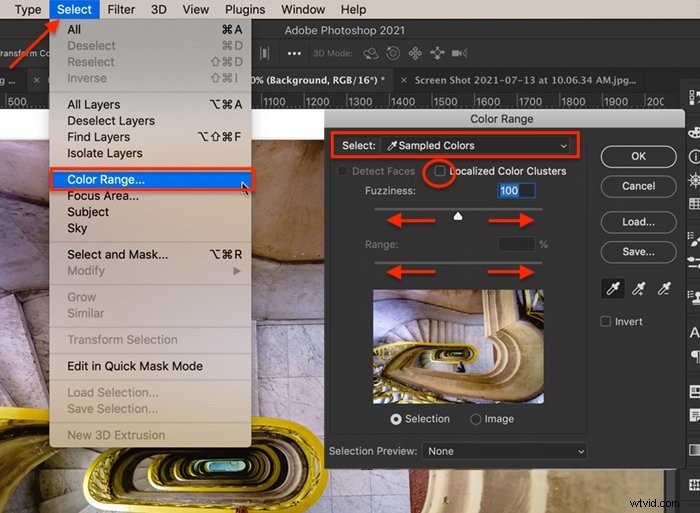Open the Navigator ship-wheel panel icon

(695, 180)
